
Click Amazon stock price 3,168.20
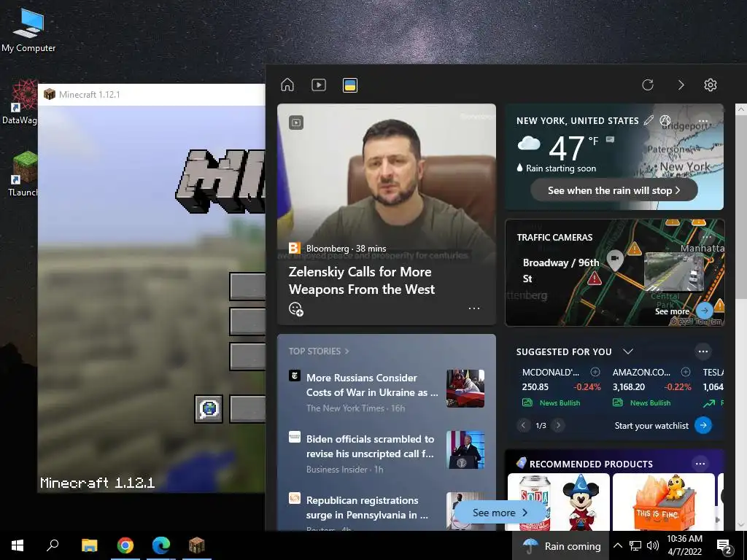[628, 386]
